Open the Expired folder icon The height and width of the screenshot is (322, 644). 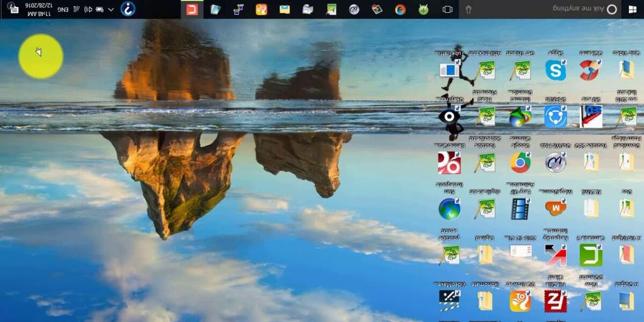[x=485, y=255]
